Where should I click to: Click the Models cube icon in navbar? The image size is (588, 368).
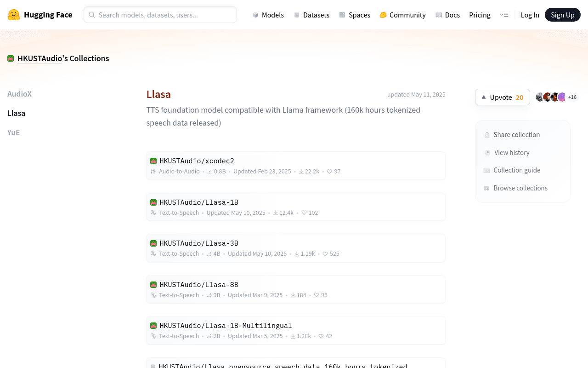tap(255, 15)
